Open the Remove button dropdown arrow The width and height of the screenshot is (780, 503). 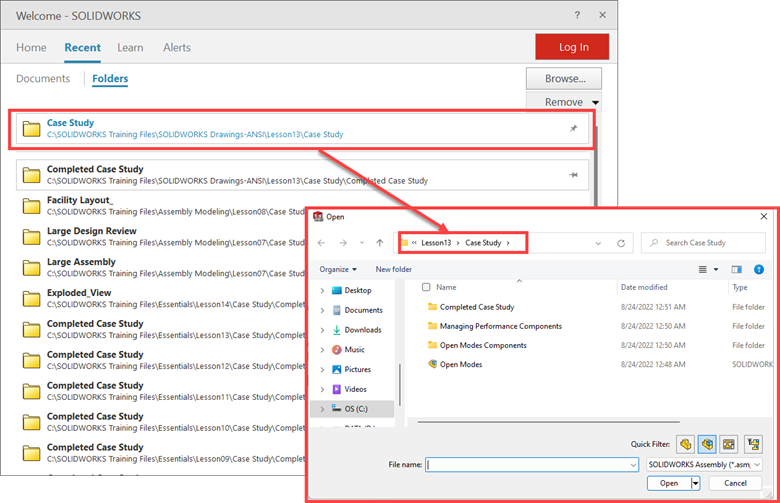[x=595, y=102]
